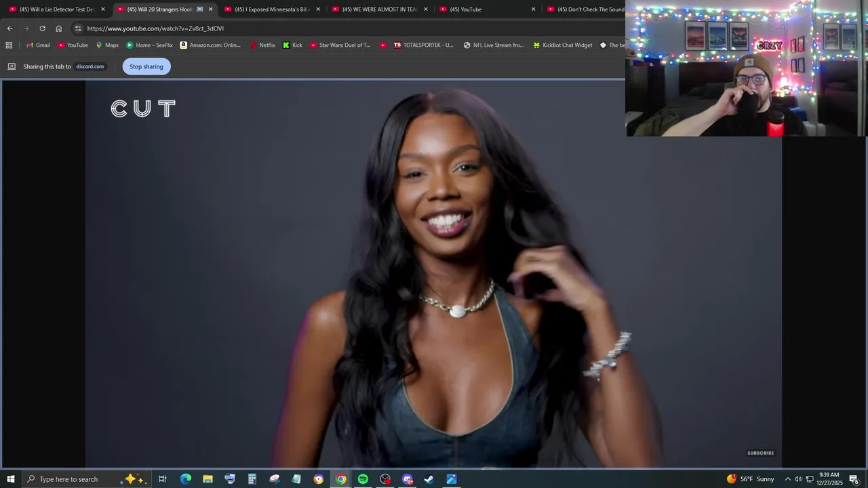This screenshot has height=488, width=868.
Task: Open Discord from the taskbar
Action: tap(408, 479)
